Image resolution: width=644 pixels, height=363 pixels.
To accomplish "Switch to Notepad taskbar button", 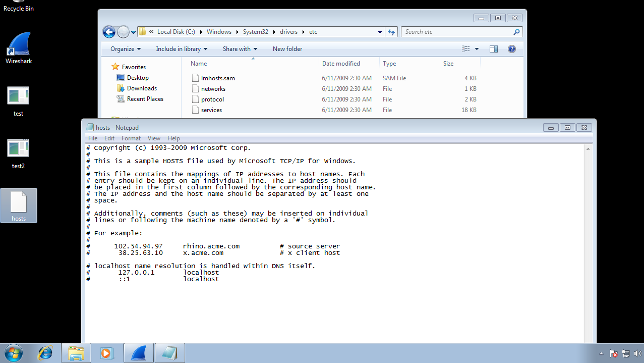I will tap(170, 353).
